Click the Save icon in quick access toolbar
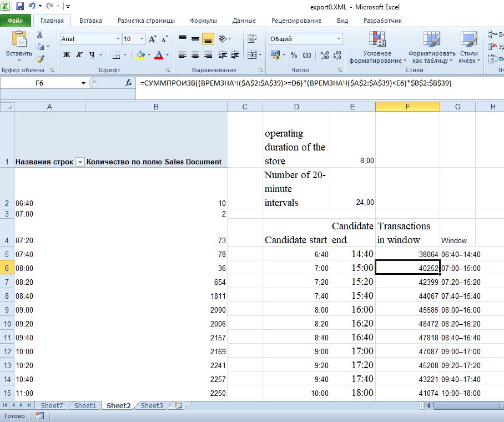The image size is (504, 422). 19,6
